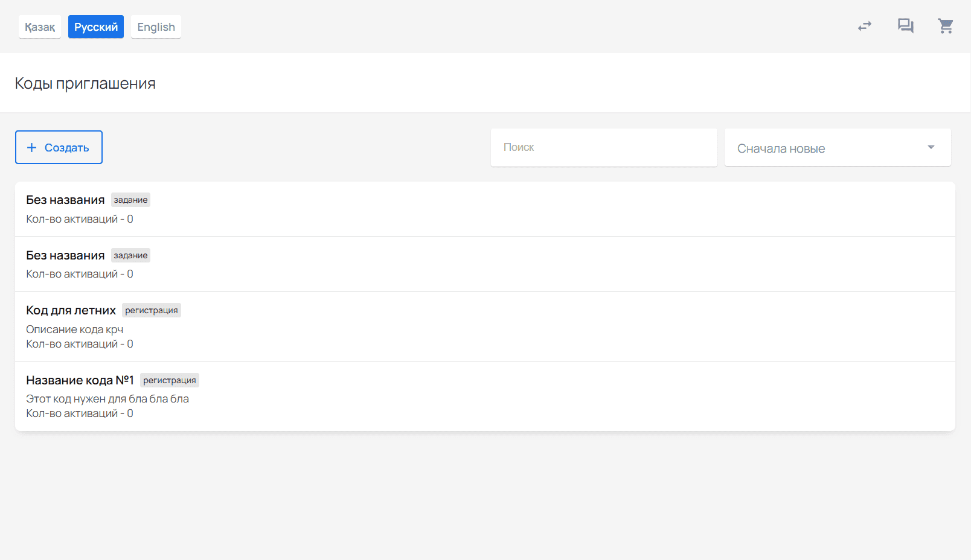Click регистрация tag next to Код для летних

coord(152,310)
